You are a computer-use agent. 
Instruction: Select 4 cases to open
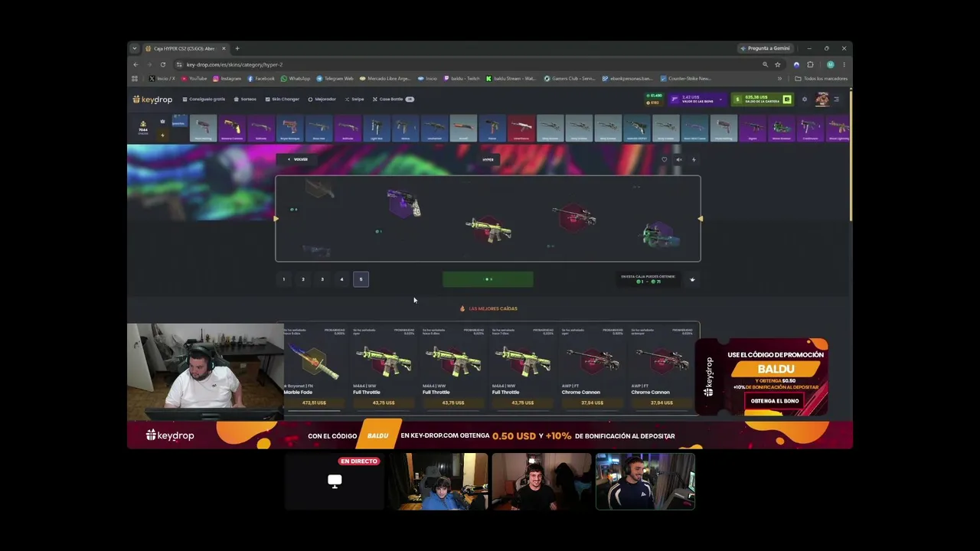click(x=341, y=279)
